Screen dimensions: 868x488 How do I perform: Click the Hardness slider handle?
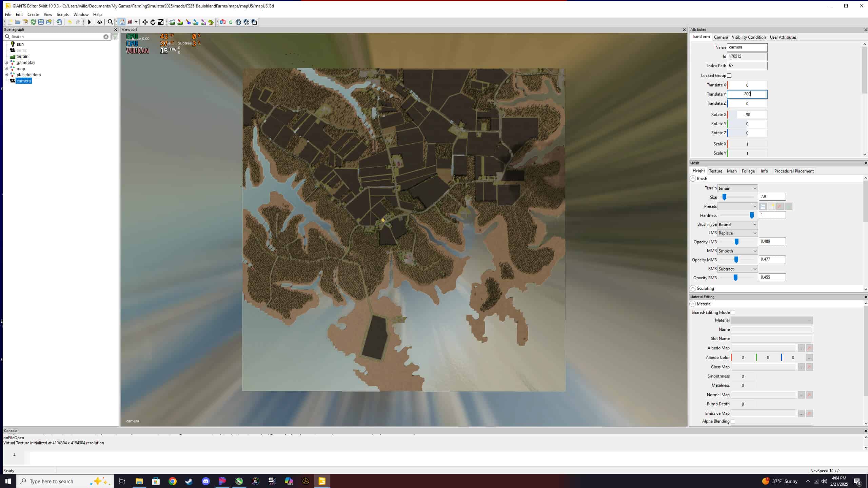(752, 216)
